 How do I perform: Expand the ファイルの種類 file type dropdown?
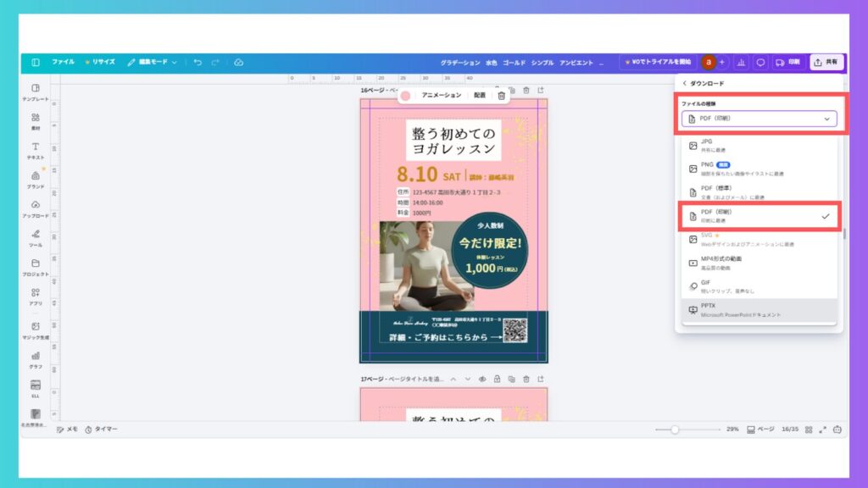(x=759, y=119)
